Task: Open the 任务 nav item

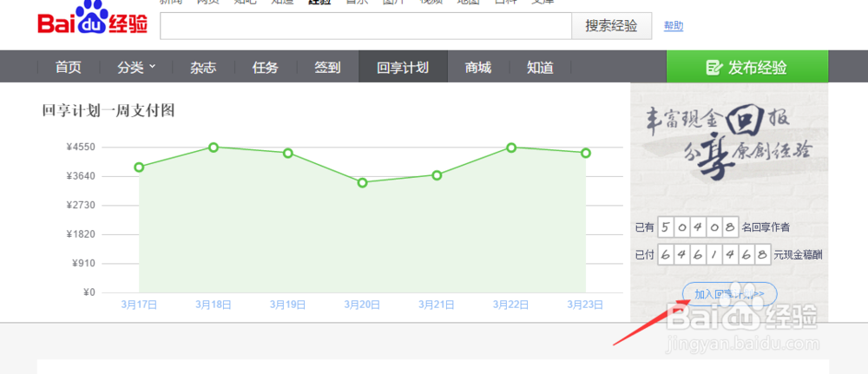Action: click(266, 68)
